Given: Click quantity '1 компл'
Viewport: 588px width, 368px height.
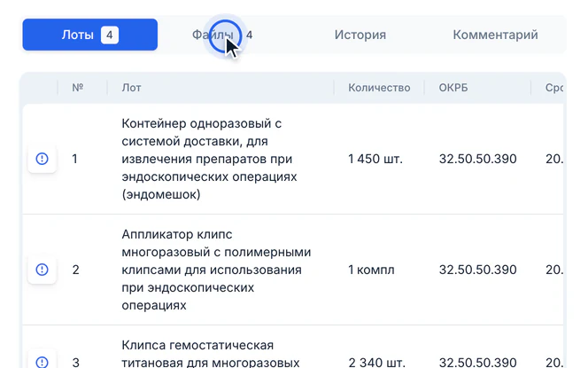Looking at the screenshot, I should (x=371, y=270).
